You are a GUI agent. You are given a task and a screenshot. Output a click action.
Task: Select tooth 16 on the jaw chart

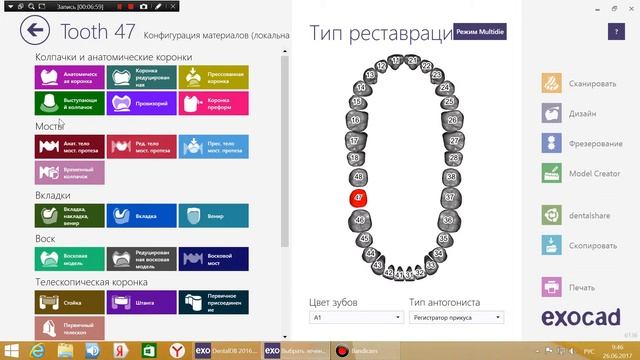point(356,120)
